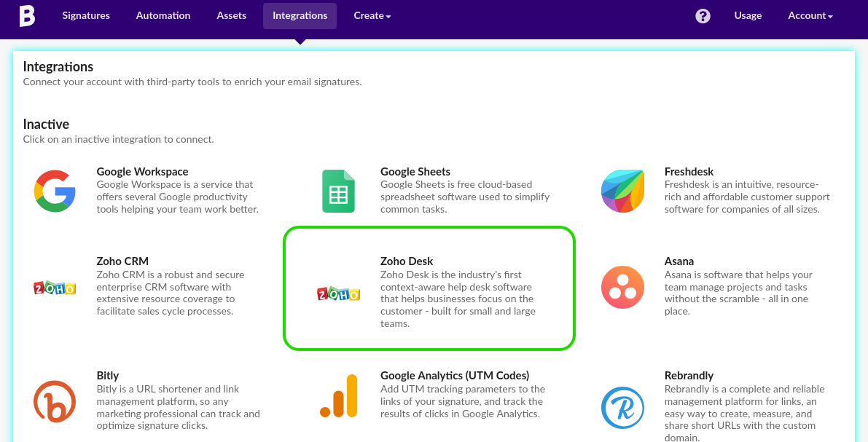Click the Rebrandly logo
868x442 pixels.
pyautogui.click(x=623, y=408)
